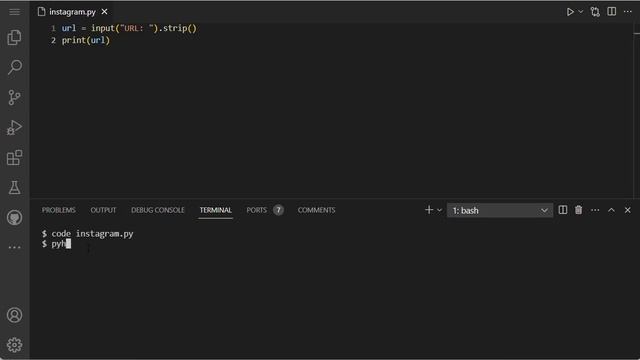
Task: Click the editor vertical scrollbar
Action: [636, 110]
